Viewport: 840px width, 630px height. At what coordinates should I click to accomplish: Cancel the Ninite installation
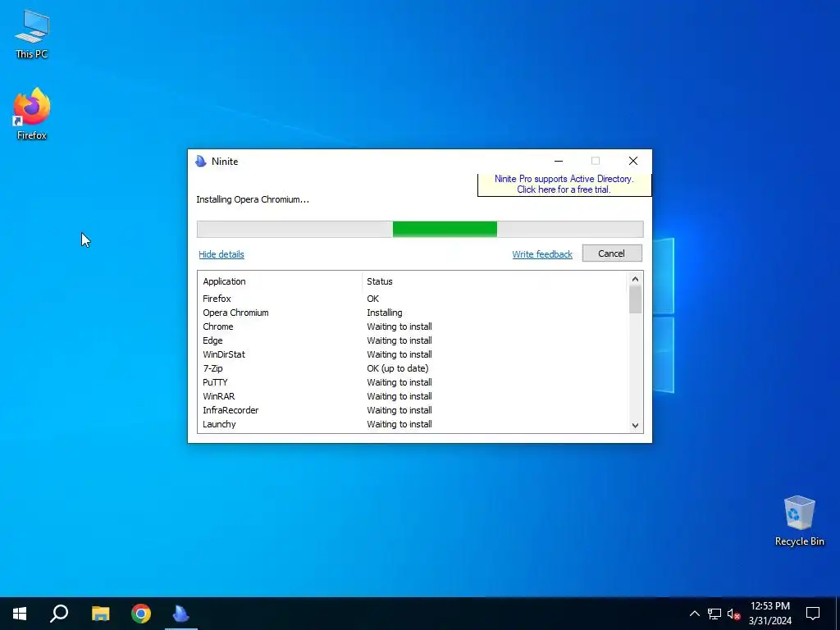coord(612,253)
